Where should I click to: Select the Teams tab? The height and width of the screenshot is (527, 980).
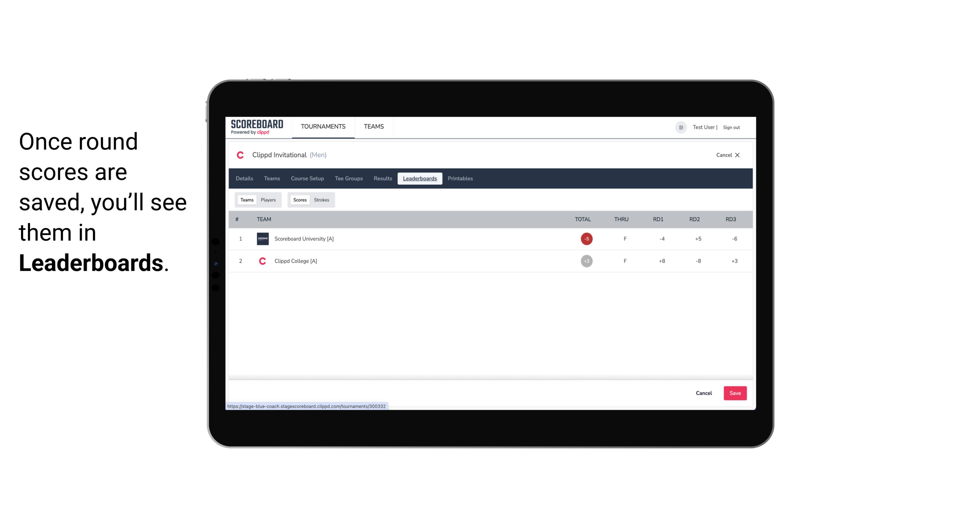[x=246, y=199]
